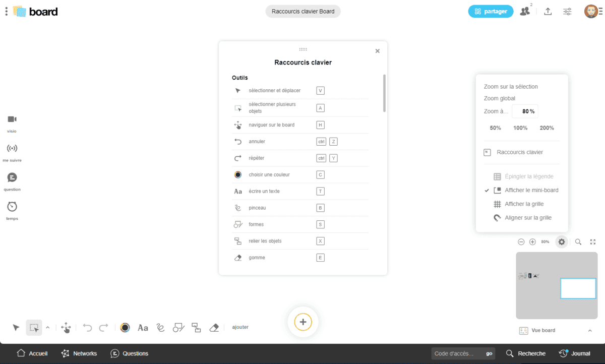Start a visio video call

pyautogui.click(x=12, y=123)
